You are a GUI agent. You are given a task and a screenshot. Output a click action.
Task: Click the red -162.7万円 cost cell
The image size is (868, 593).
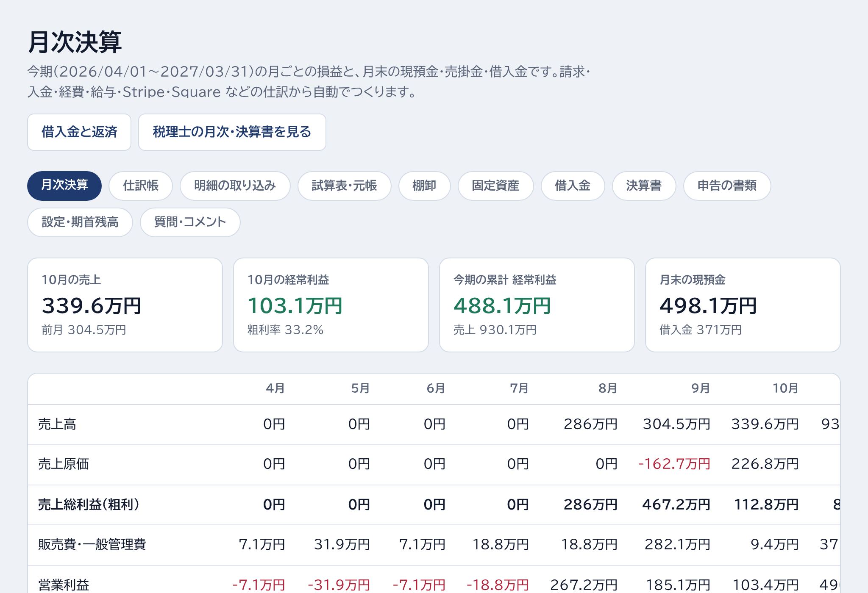pos(674,464)
